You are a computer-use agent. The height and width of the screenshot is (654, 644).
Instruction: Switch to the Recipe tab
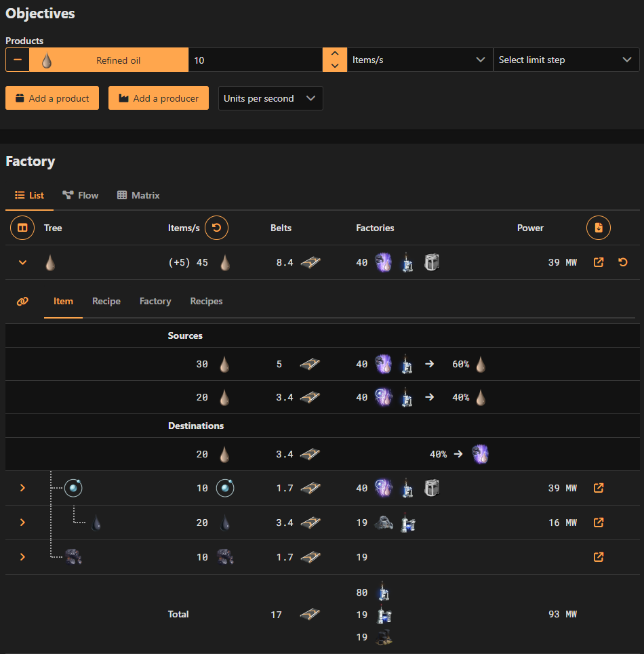pos(106,301)
